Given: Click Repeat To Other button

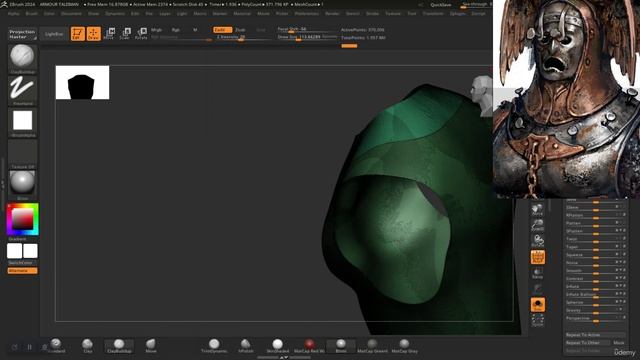Looking at the screenshot, I should click(x=587, y=342).
